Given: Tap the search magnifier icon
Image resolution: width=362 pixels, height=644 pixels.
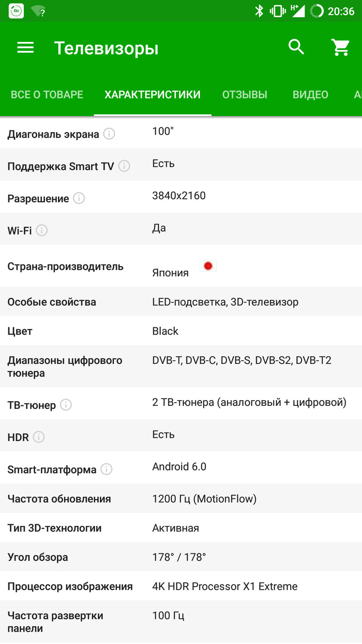Looking at the screenshot, I should 296,47.
